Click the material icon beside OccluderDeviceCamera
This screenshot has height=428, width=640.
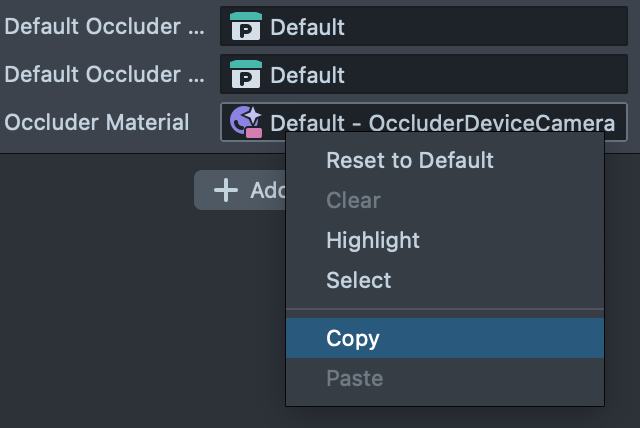click(245, 122)
